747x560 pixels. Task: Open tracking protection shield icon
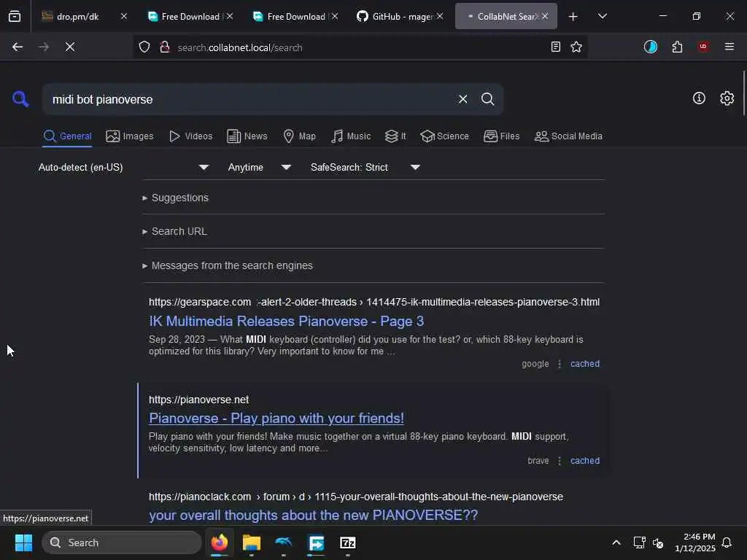(144, 47)
